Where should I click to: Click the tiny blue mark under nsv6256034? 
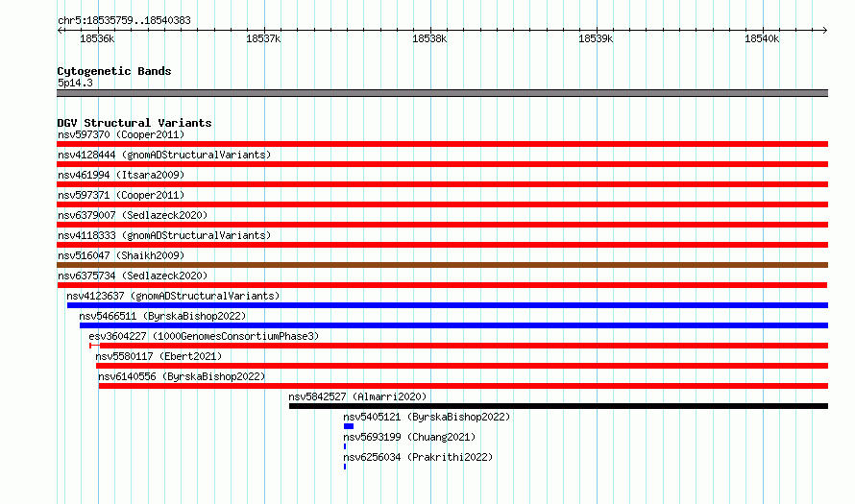coord(345,467)
